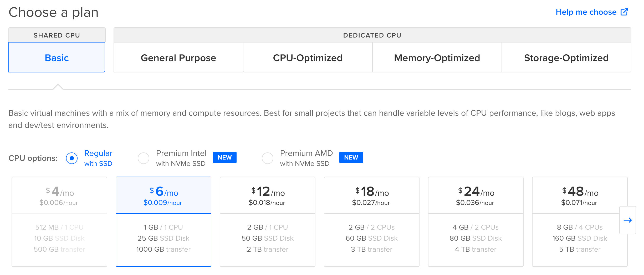Open the Memory-Optimized tab
Screen dimensions: 644x275
coord(437,57)
